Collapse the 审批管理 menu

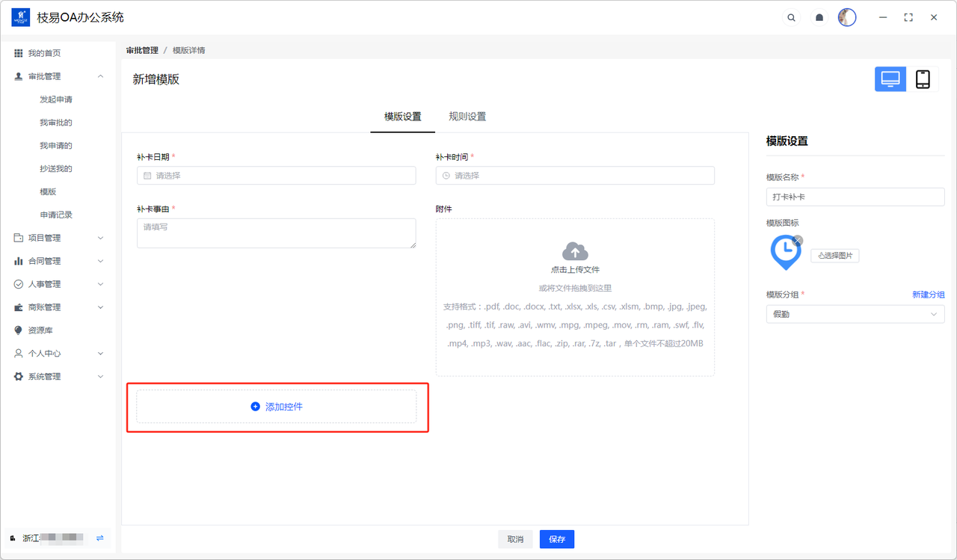[x=100, y=76]
